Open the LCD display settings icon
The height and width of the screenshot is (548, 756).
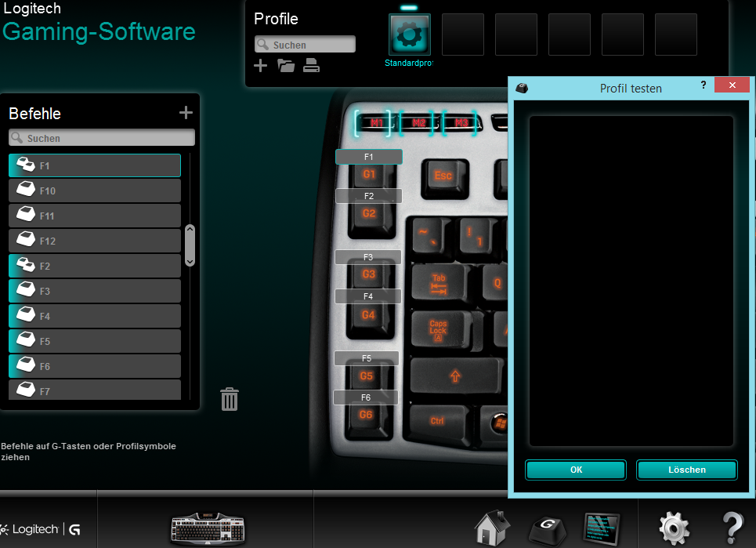coord(601,529)
